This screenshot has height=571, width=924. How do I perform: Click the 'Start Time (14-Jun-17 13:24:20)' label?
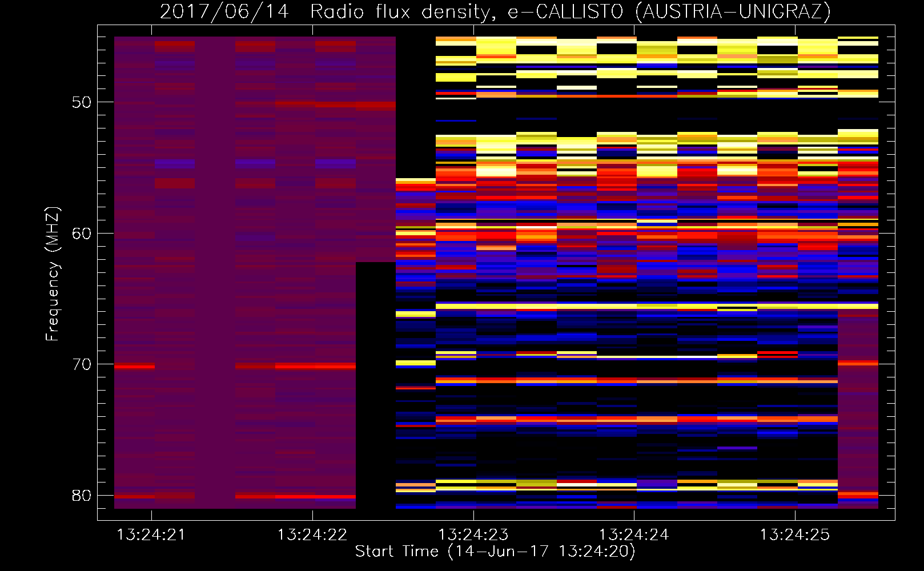(495, 552)
